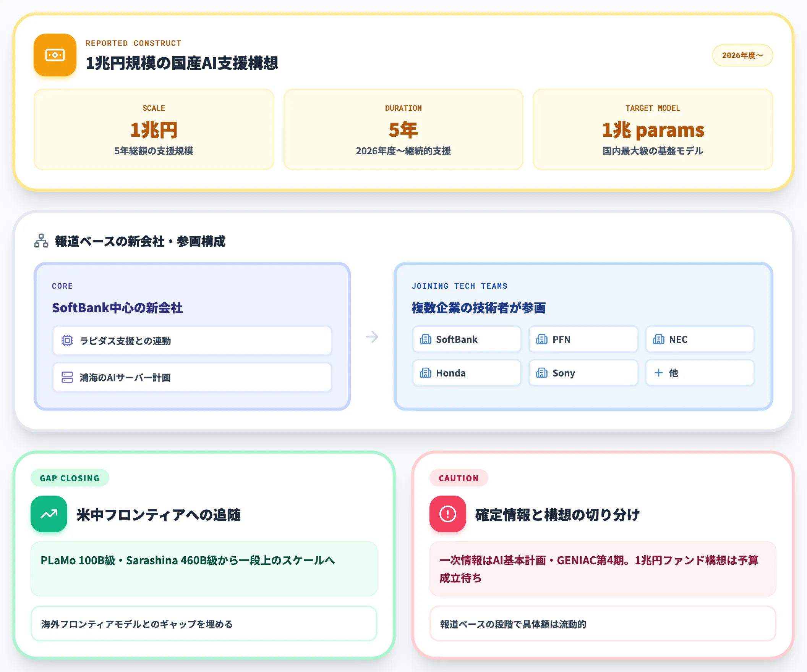This screenshot has width=807, height=672.
Task: Click the plus icon next to 他
Action: (659, 373)
